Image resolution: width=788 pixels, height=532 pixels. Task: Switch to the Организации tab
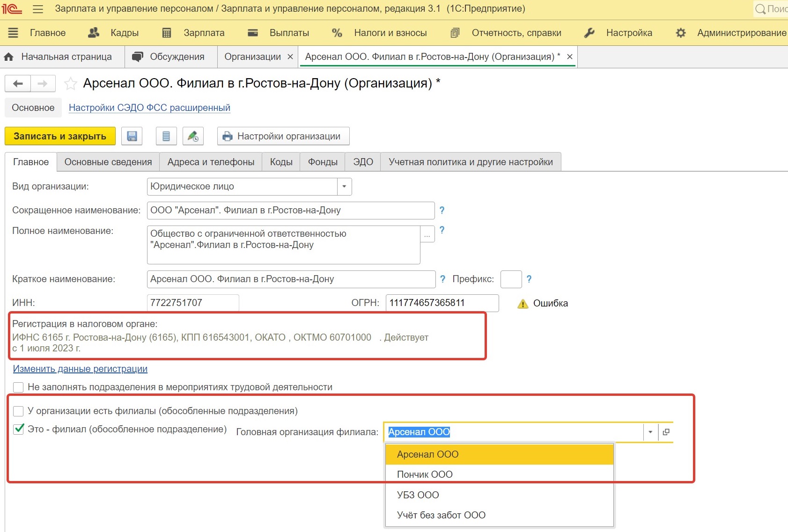pos(252,57)
